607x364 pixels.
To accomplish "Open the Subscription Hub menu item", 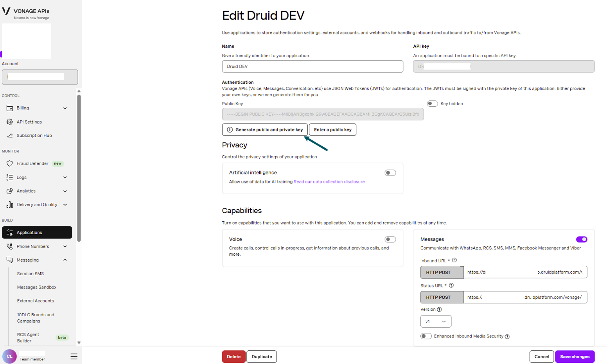I will click(37, 136).
